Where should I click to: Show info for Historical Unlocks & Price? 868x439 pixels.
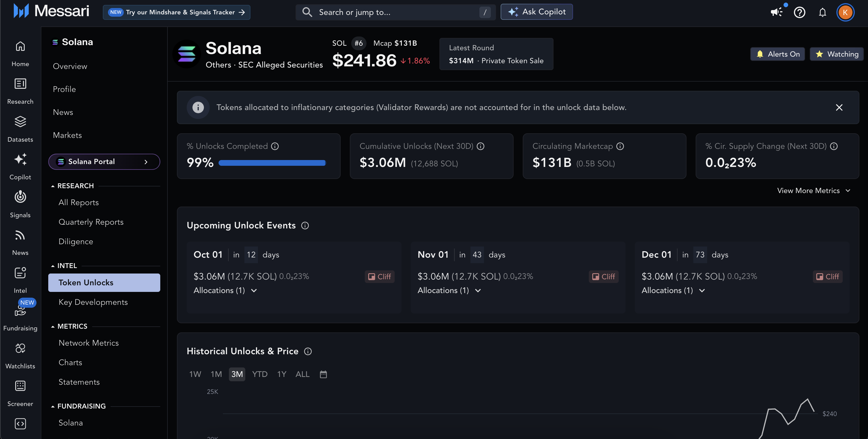[308, 351]
